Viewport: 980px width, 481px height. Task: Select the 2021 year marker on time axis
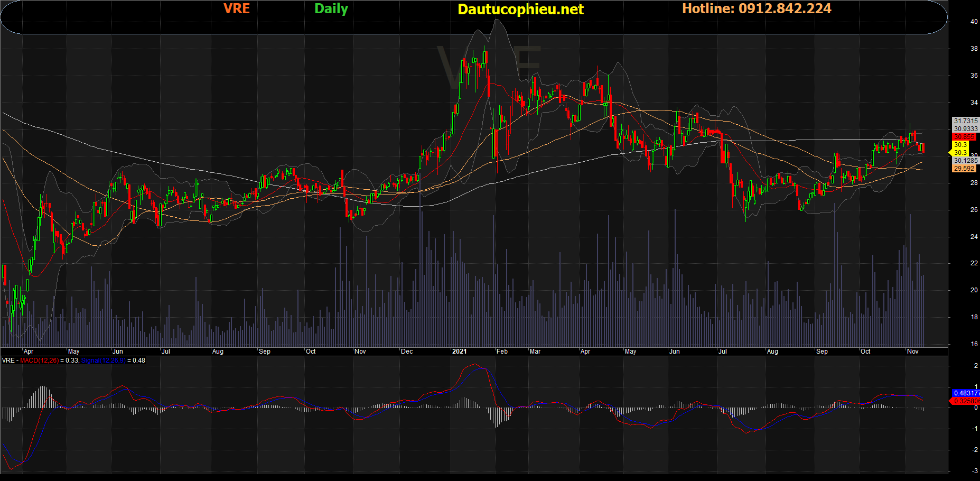[x=459, y=351]
